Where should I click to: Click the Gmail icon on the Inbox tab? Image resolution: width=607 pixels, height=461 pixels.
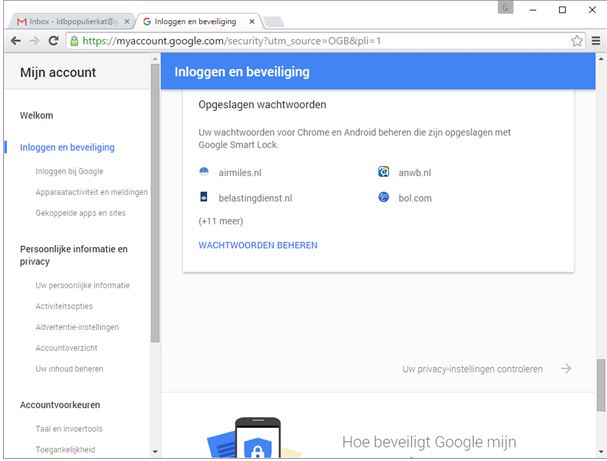pos(22,22)
